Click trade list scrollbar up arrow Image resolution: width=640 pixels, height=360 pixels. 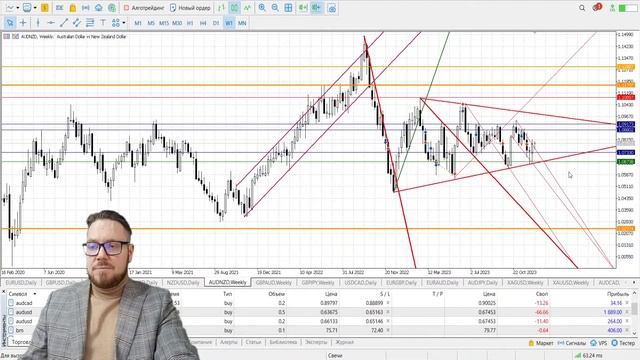[x=634, y=293]
